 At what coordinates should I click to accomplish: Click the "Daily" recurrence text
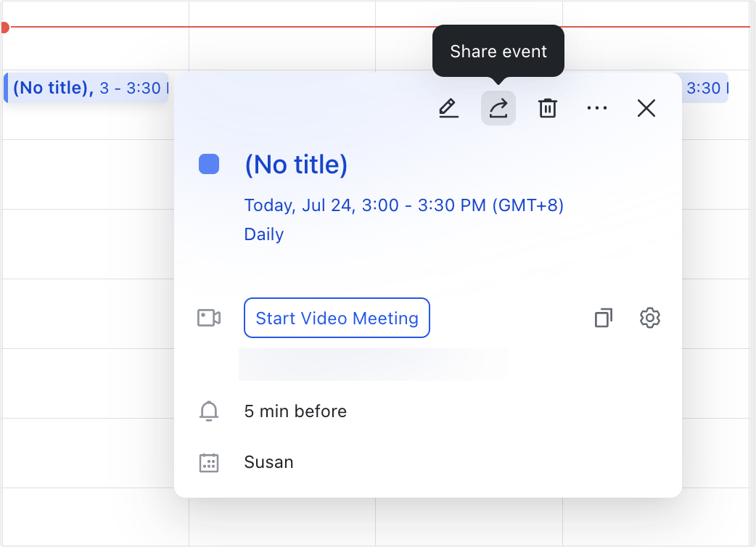[264, 234]
